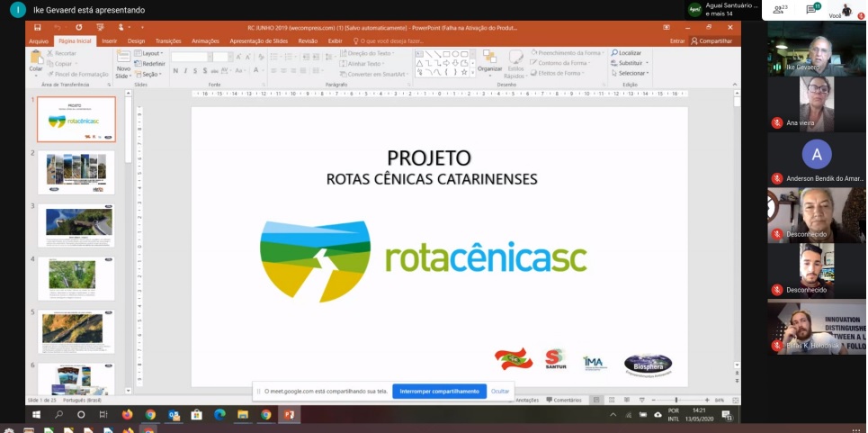
Task: Click Entrar to sign in
Action: tap(677, 41)
